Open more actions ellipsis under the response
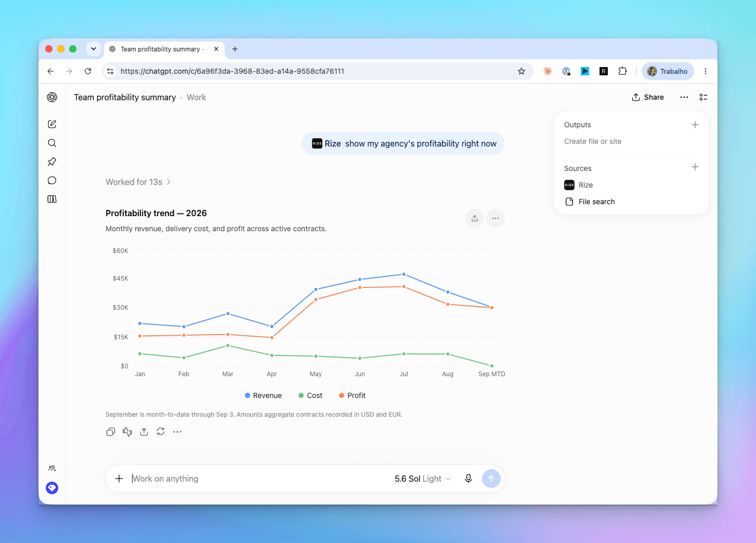Screen dimensions: 756x543 pos(177,432)
